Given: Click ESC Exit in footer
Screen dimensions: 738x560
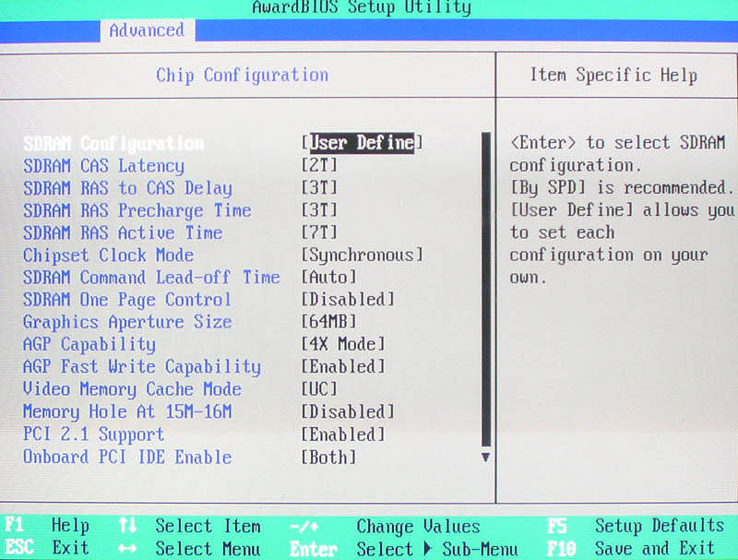Looking at the screenshot, I should [46, 549].
